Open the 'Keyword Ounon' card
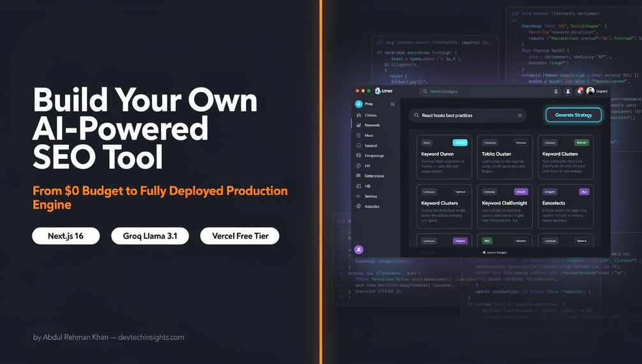 (444, 157)
